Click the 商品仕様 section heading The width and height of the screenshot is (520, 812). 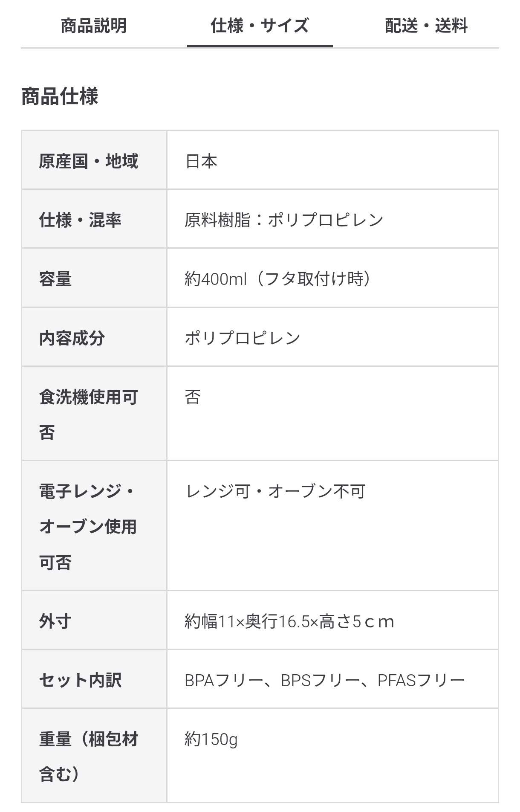click(x=60, y=96)
